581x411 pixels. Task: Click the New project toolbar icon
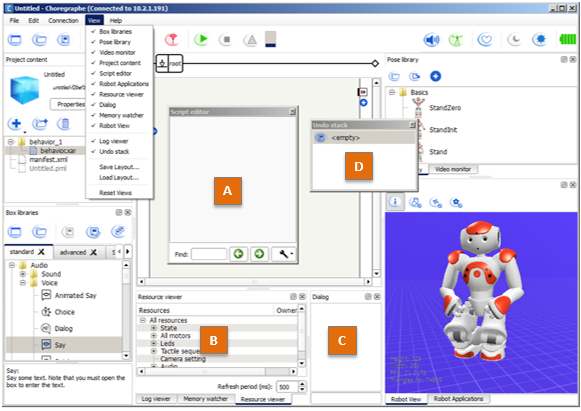[15, 40]
